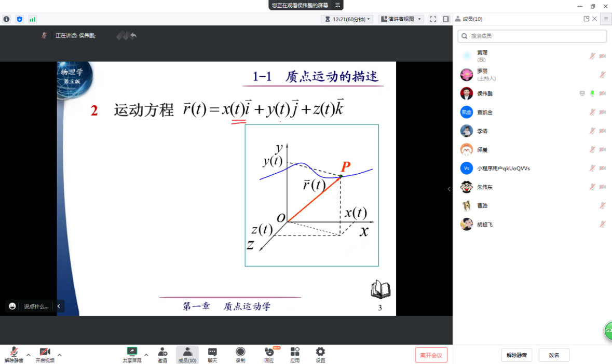The height and width of the screenshot is (364, 612).
Task: Toggle 开启视频 camera button
Action: tap(45, 355)
